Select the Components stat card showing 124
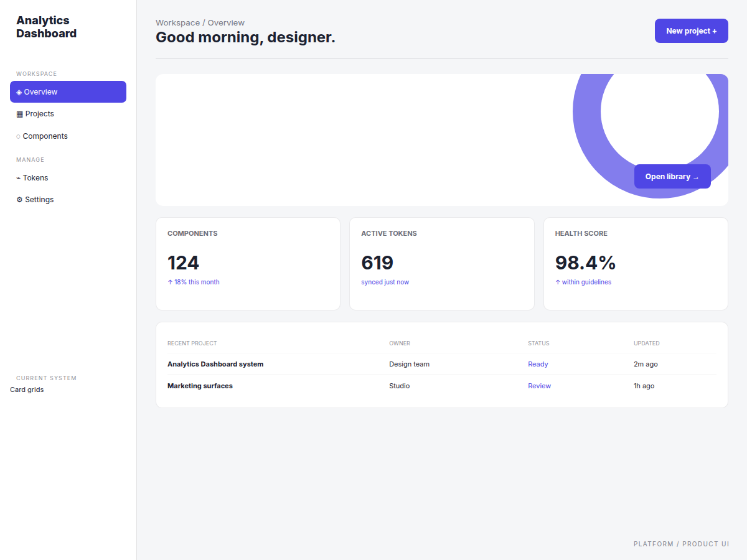 point(248,264)
